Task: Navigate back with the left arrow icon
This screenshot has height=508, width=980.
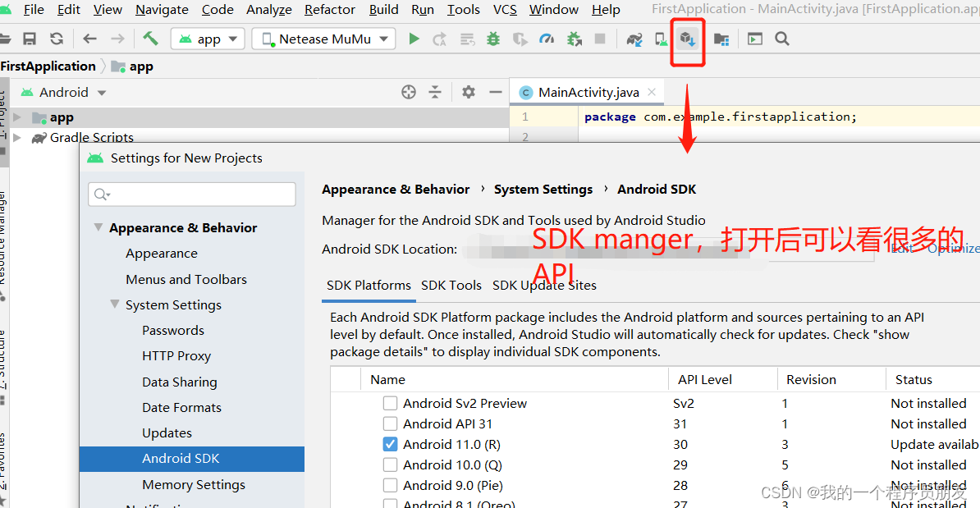Action: point(90,39)
